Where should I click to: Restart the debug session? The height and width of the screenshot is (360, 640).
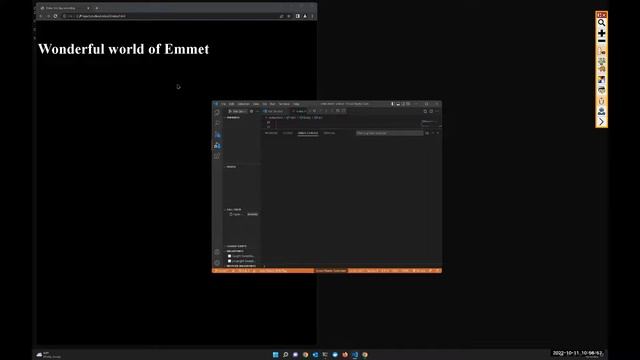coord(338,111)
